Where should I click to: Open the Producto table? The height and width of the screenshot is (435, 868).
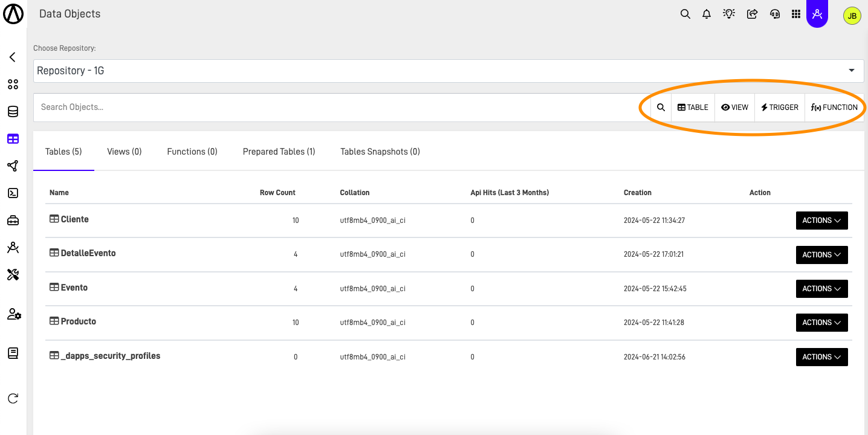coord(79,321)
